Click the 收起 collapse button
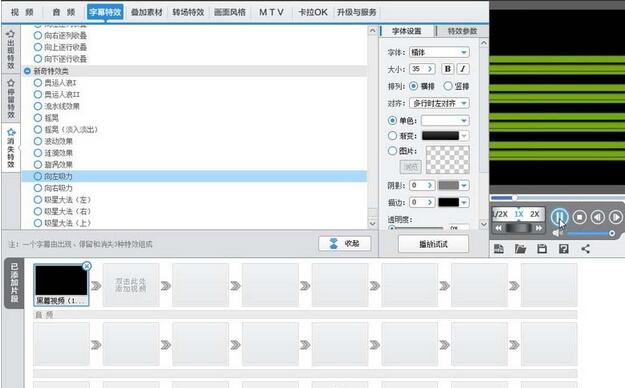Image resolution: width=625 pixels, height=388 pixels. 345,243
